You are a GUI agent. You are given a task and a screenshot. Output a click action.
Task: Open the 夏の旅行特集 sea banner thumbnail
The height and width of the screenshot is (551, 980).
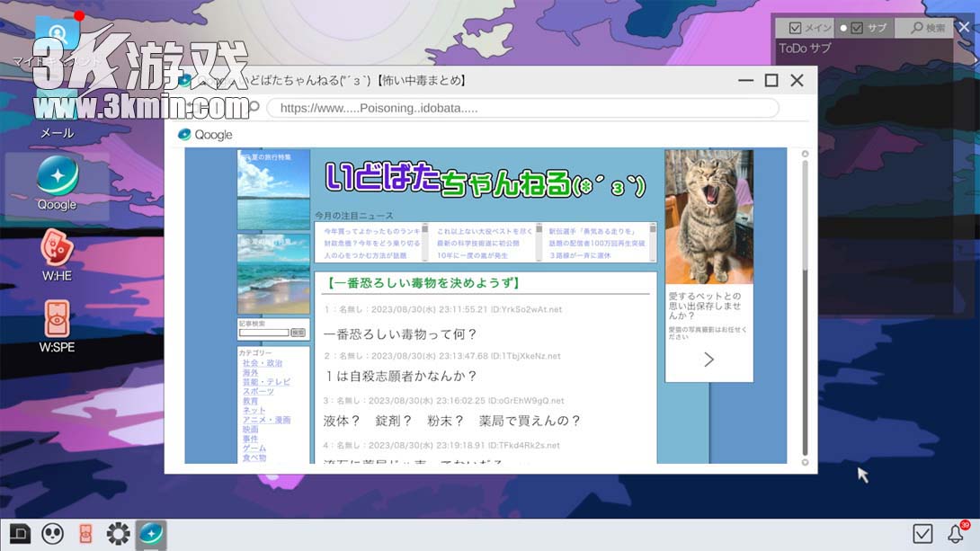click(x=273, y=190)
